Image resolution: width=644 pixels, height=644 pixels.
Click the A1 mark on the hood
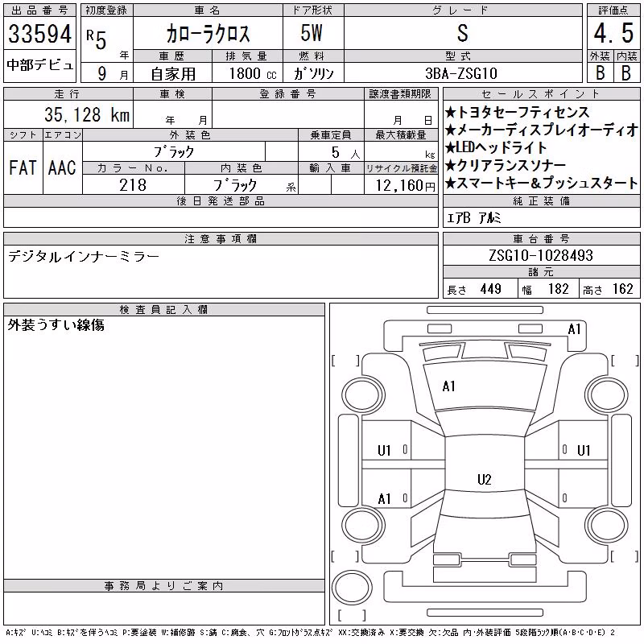coord(448,386)
